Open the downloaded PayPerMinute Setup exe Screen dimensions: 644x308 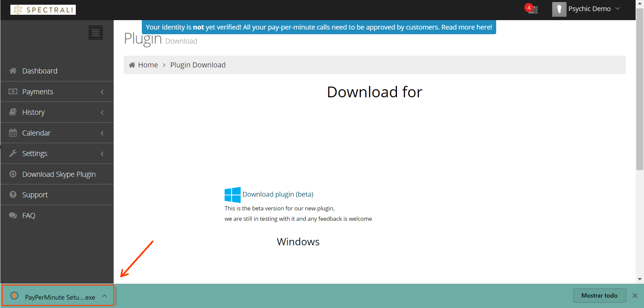(x=60, y=297)
